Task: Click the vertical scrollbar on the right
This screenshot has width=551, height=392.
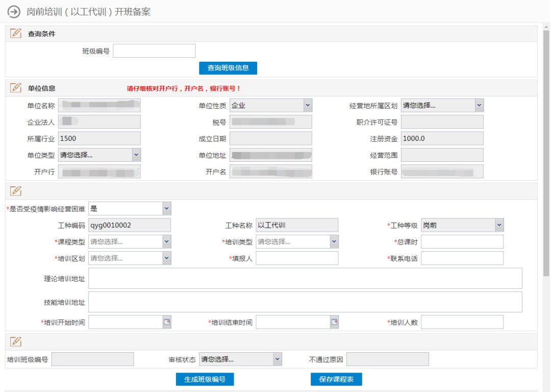Action: point(546,153)
